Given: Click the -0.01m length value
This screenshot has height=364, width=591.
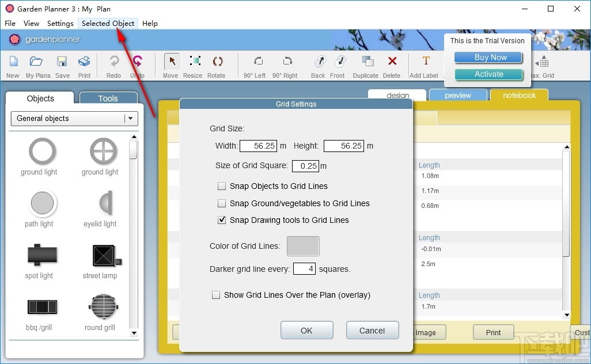Looking at the screenshot, I should tap(431, 249).
